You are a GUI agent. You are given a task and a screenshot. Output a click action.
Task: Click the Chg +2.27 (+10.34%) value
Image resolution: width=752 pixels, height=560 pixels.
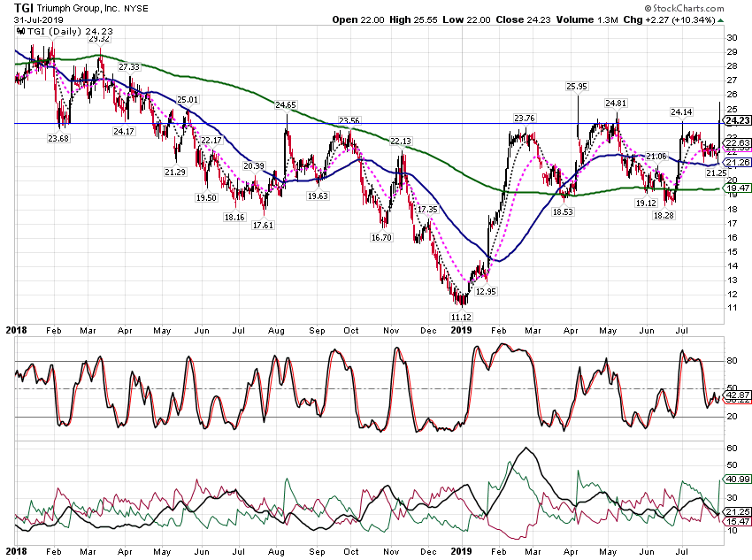coord(670,19)
